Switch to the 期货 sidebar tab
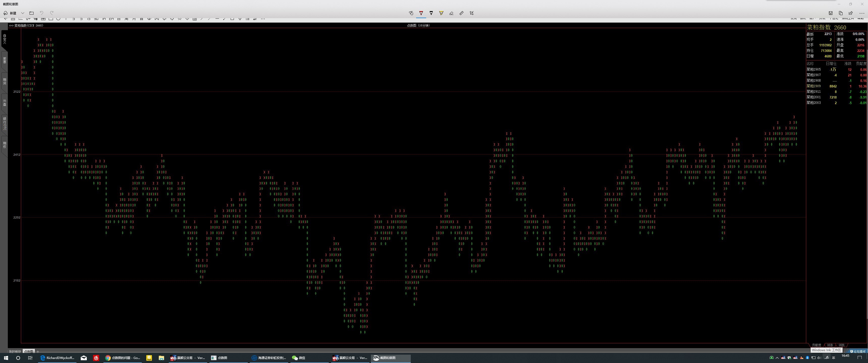 (x=4, y=81)
